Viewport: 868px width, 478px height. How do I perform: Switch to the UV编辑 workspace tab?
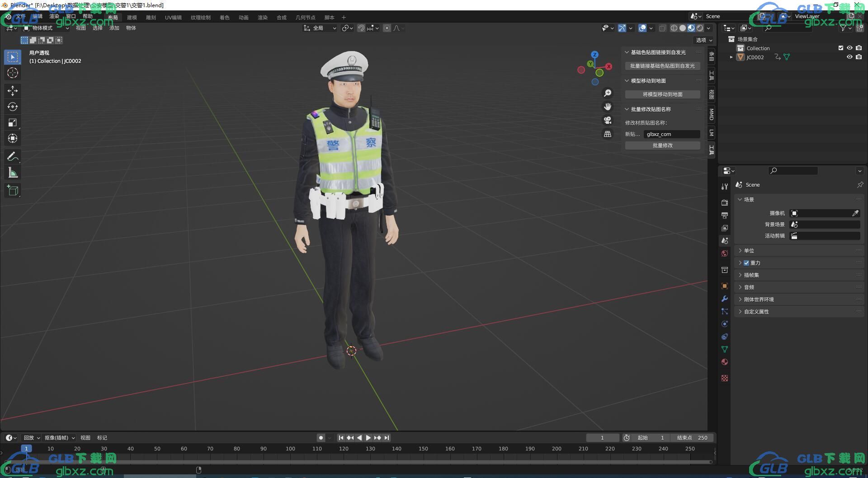coord(173,18)
